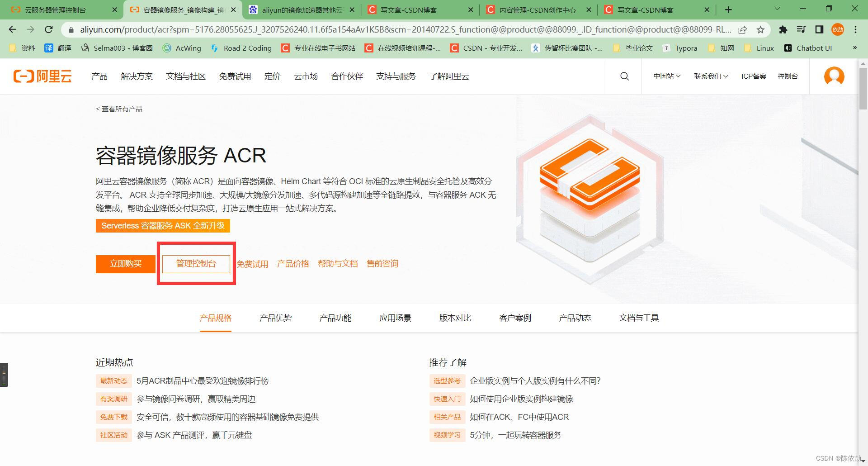Open the 资料 bookmark folder

click(22, 48)
